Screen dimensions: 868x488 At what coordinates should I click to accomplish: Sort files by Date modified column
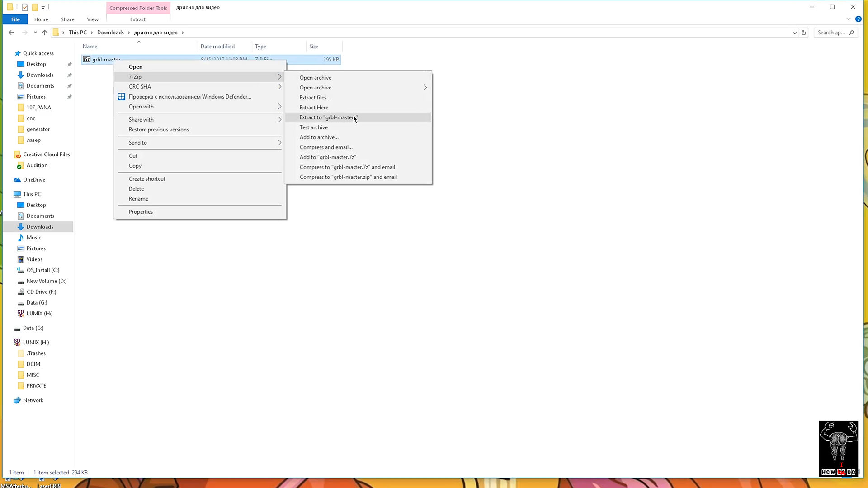[x=217, y=47]
